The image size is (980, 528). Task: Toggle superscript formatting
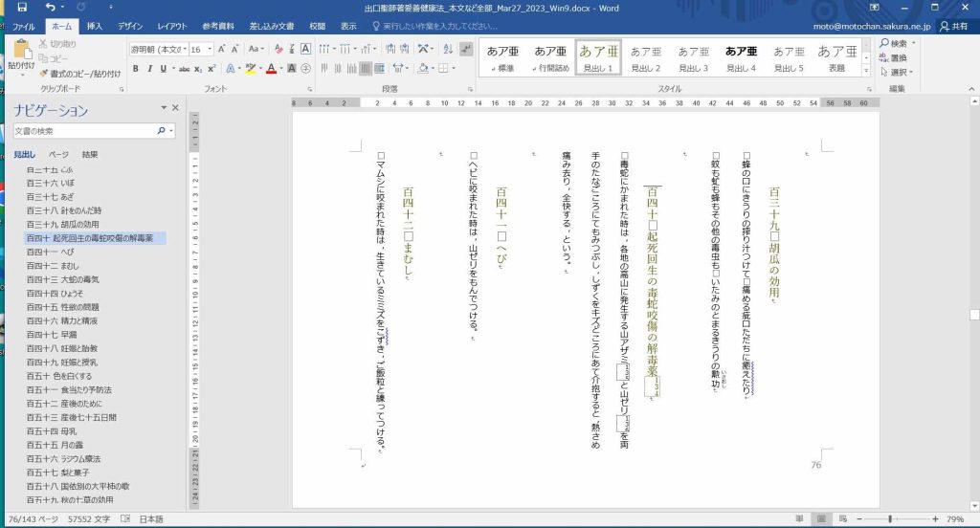(x=212, y=68)
